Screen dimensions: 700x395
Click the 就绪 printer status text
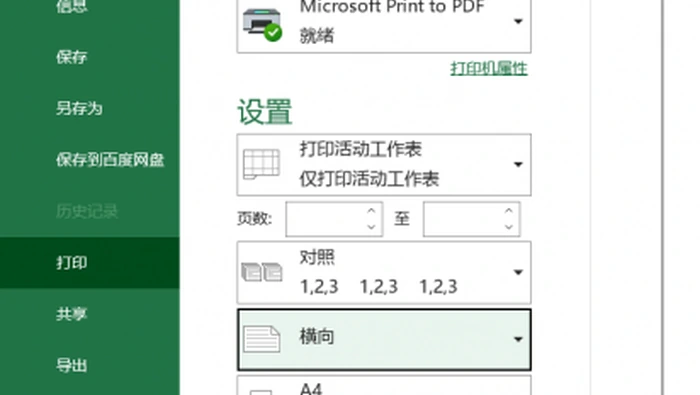[x=317, y=35]
